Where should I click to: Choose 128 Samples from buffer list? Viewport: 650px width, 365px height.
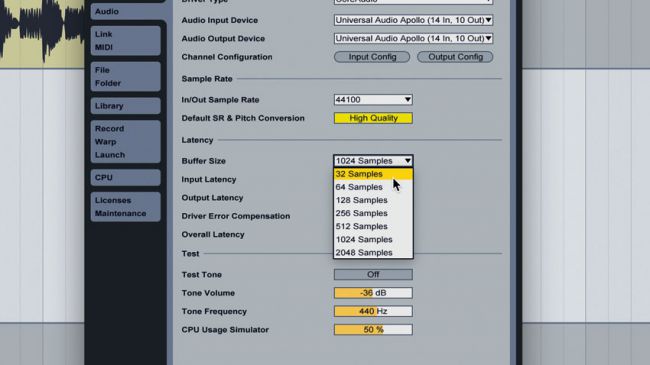(x=373, y=200)
